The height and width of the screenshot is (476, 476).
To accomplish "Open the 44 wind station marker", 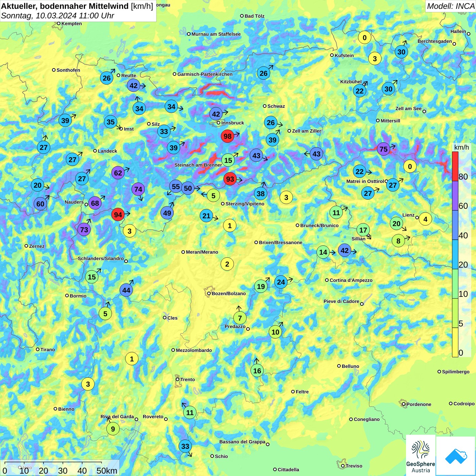I will (126, 290).
